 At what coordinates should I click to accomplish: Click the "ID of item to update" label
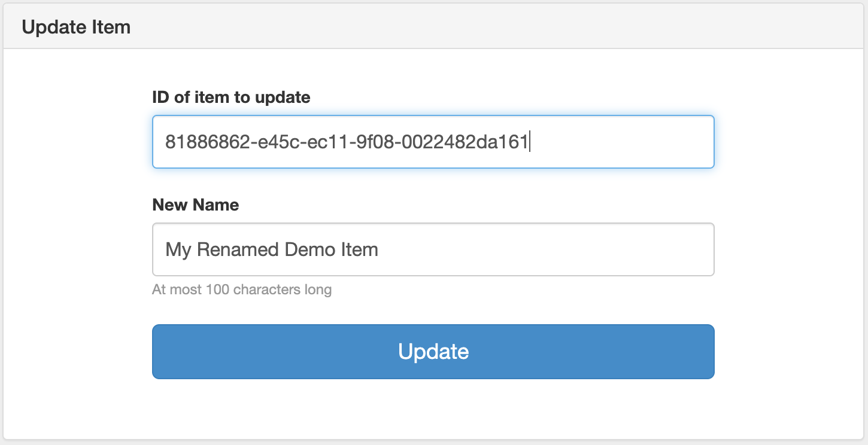click(231, 97)
